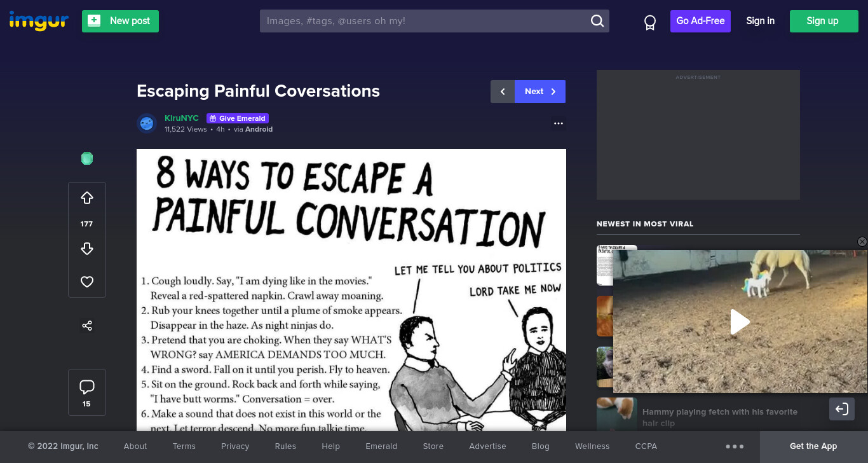Play the floating horse video
This screenshot has height=463, width=868.
pos(740,322)
